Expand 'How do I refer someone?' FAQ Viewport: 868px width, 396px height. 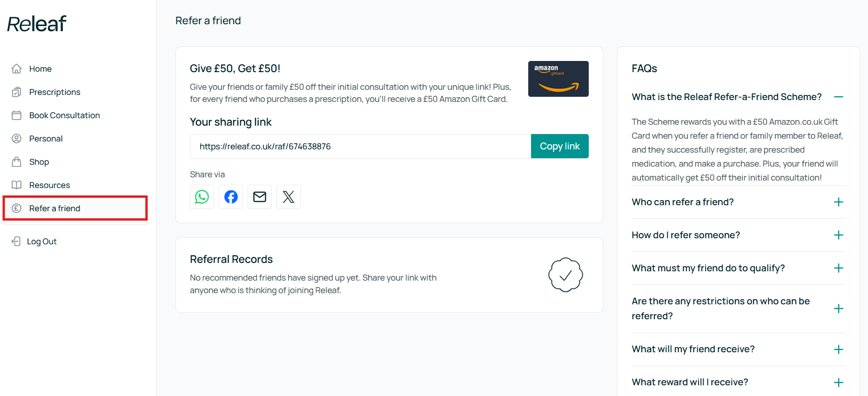[x=839, y=235]
